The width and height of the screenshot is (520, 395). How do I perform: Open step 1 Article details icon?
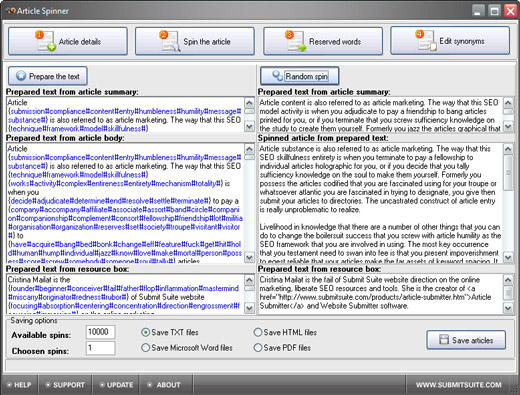pyautogui.click(x=46, y=41)
